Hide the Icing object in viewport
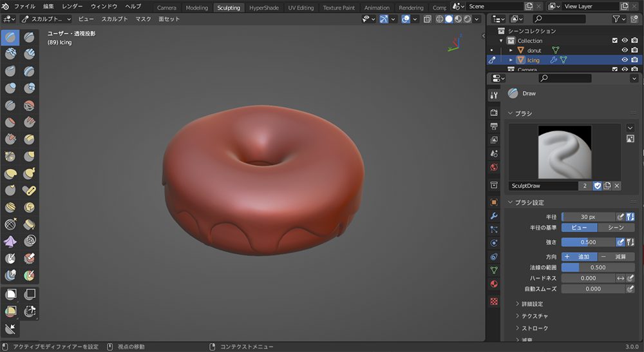 (x=624, y=60)
